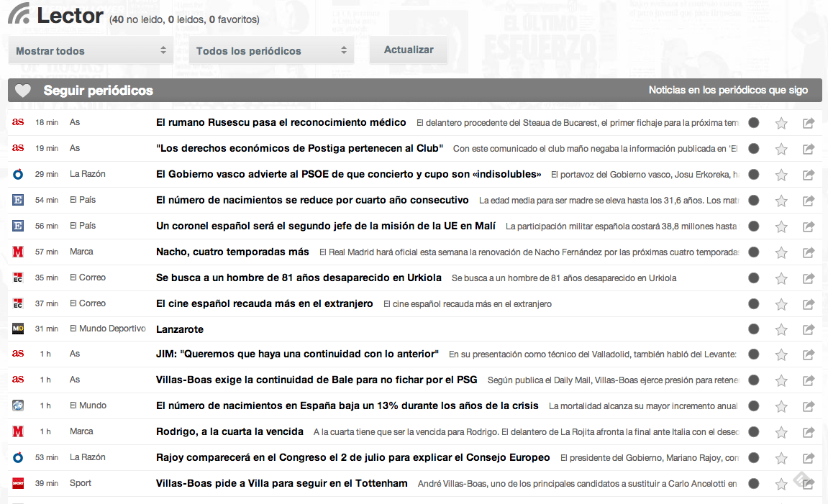The width and height of the screenshot is (828, 504).
Task: Click El Mundo Deportivo source name
Action: (x=108, y=329)
